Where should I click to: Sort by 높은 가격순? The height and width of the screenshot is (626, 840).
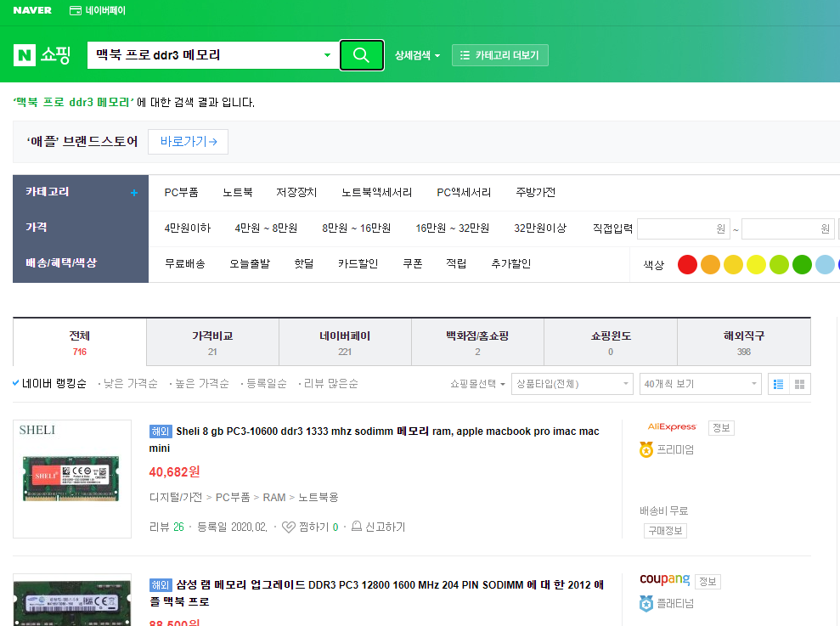click(x=202, y=384)
